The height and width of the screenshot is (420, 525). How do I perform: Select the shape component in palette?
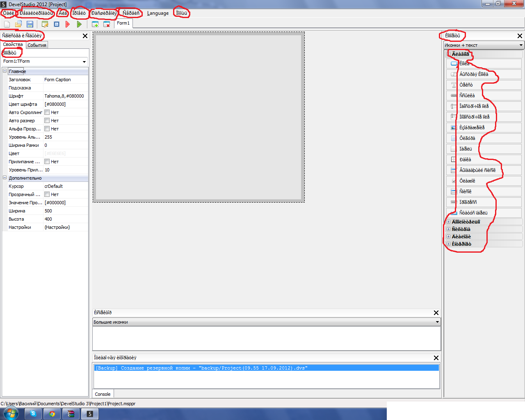(484, 138)
